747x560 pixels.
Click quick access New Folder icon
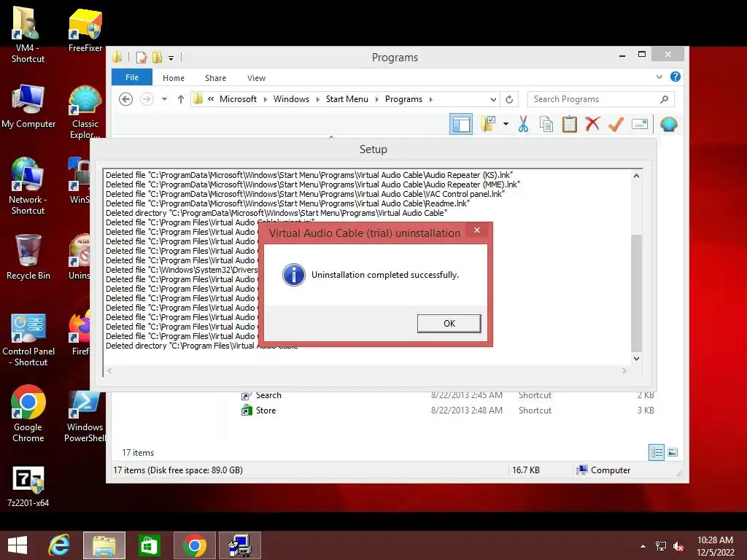(x=158, y=58)
